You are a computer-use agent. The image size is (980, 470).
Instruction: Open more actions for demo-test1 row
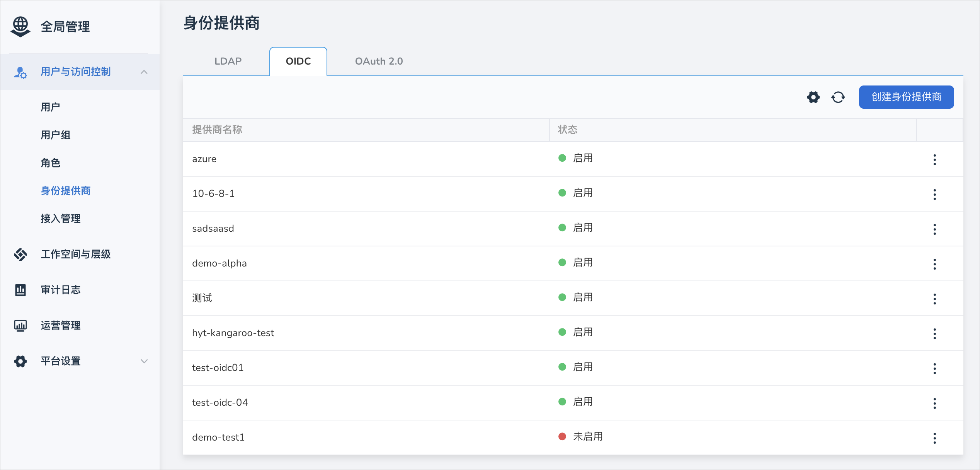point(935,438)
